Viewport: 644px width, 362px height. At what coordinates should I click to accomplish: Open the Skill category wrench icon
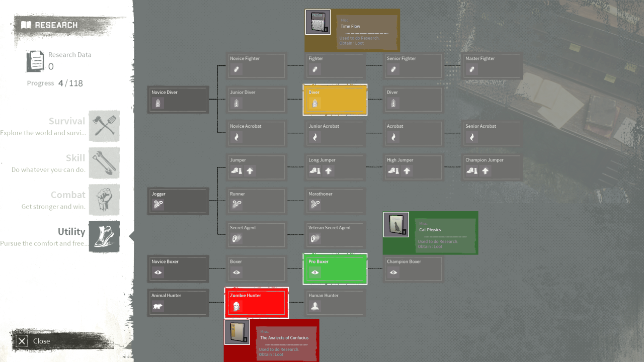click(x=104, y=163)
